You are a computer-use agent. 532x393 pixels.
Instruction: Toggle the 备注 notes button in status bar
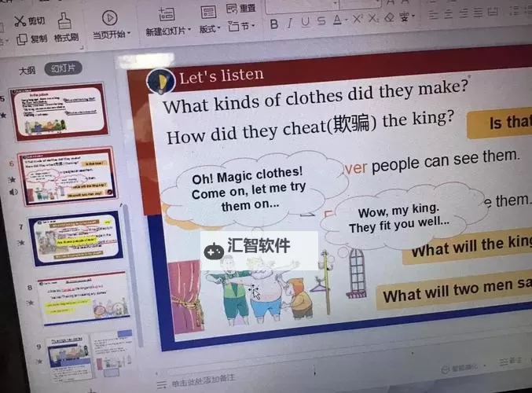coord(512,362)
